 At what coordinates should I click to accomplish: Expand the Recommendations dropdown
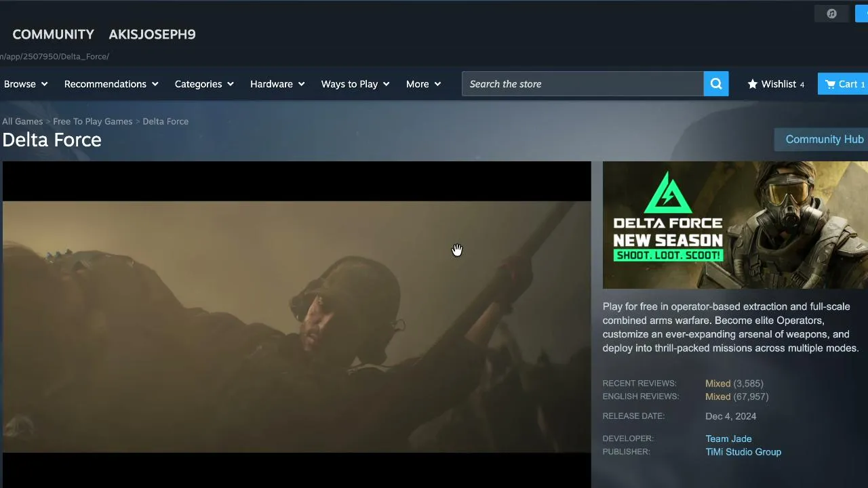(111, 84)
